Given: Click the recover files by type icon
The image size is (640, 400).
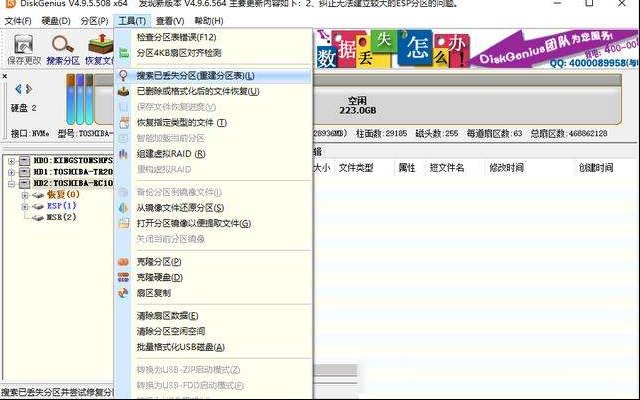Looking at the screenshot, I should 123,122.
